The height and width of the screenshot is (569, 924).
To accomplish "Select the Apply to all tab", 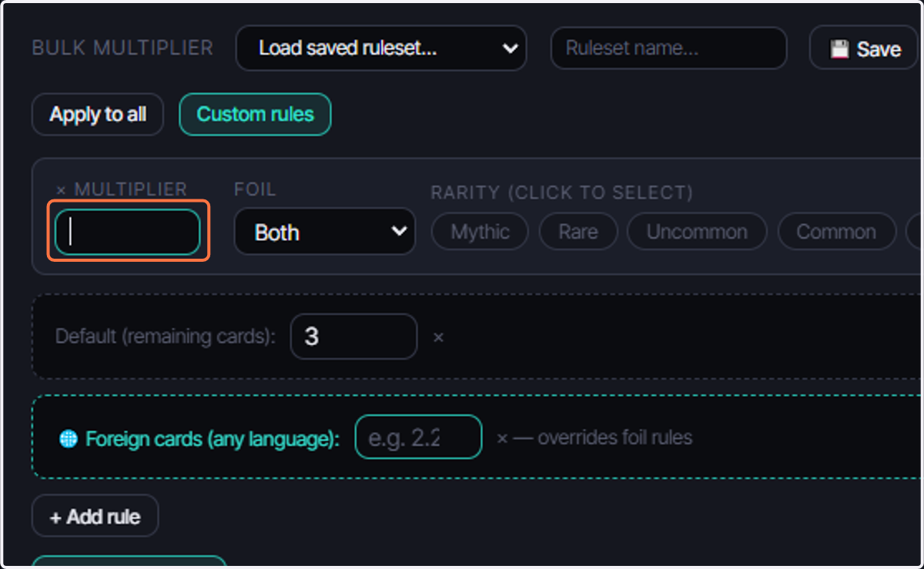I will tap(98, 115).
